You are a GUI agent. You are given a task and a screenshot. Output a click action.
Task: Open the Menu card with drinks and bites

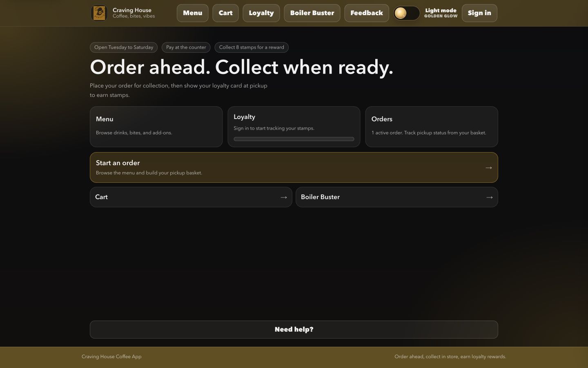(x=156, y=127)
